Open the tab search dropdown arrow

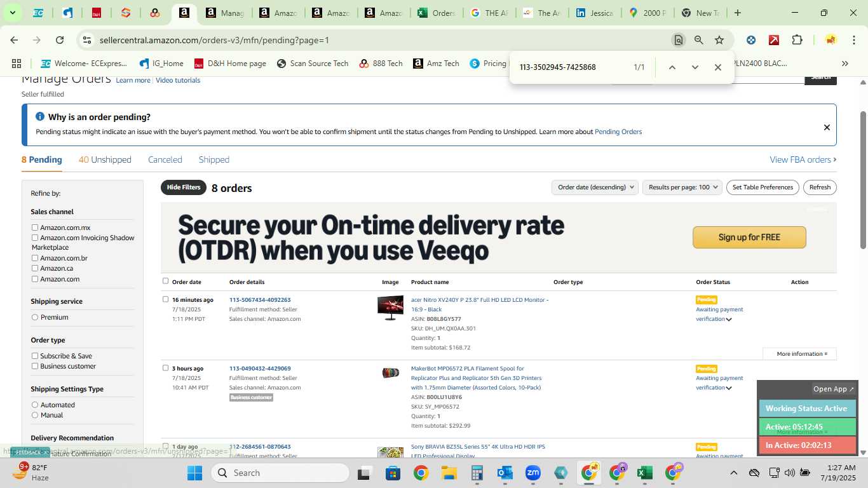click(12, 13)
